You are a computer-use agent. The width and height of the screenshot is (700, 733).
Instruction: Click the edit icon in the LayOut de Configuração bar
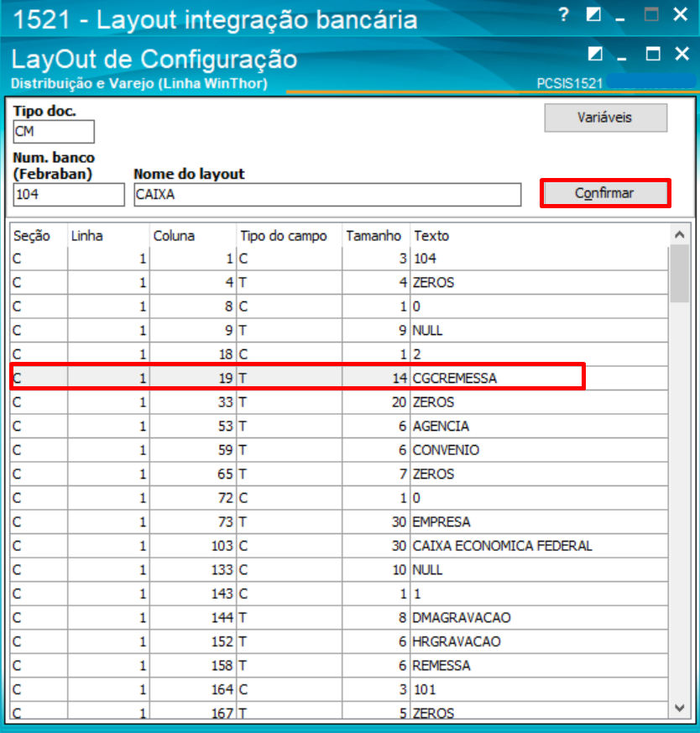[595, 54]
